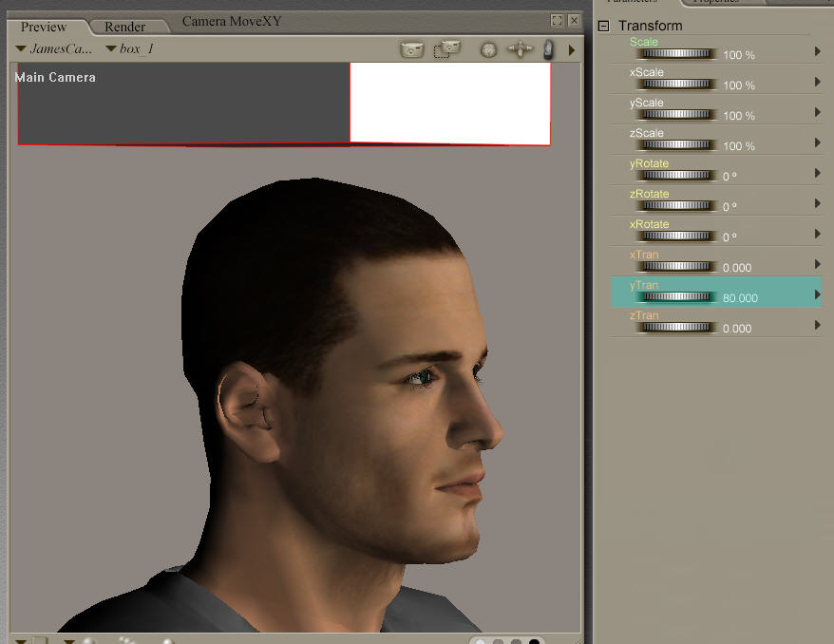Click the xScale parameter label

(646, 72)
